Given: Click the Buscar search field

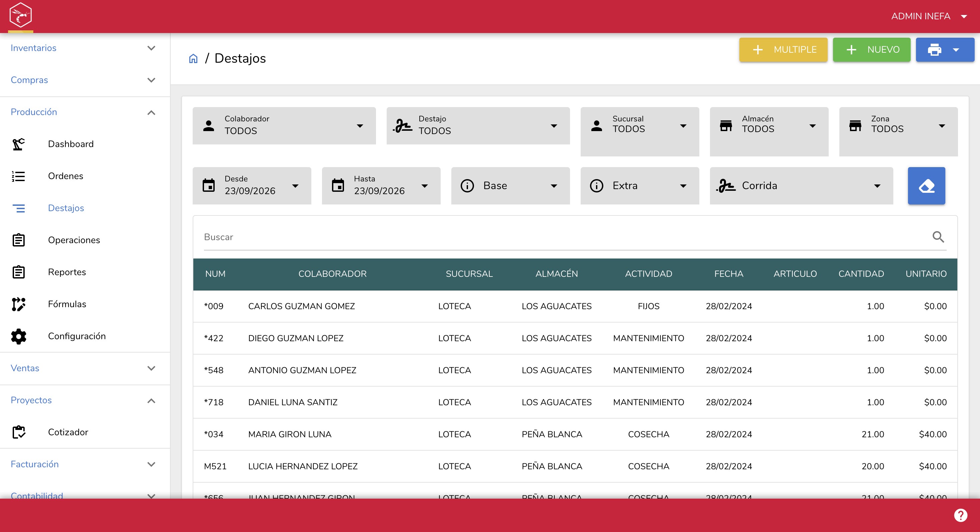Looking at the screenshot, I should [x=567, y=237].
